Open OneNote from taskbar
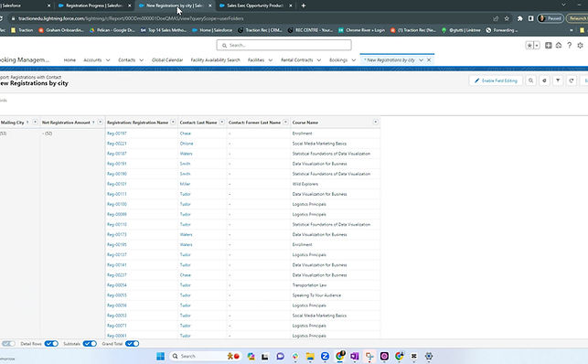Viewport: 588px width, 364px height. pos(355,356)
